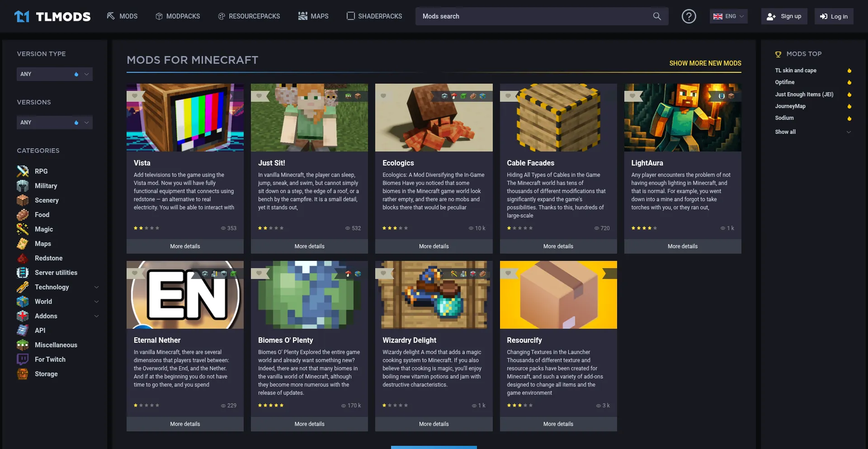Click the RPG category sword icon

pyautogui.click(x=23, y=171)
